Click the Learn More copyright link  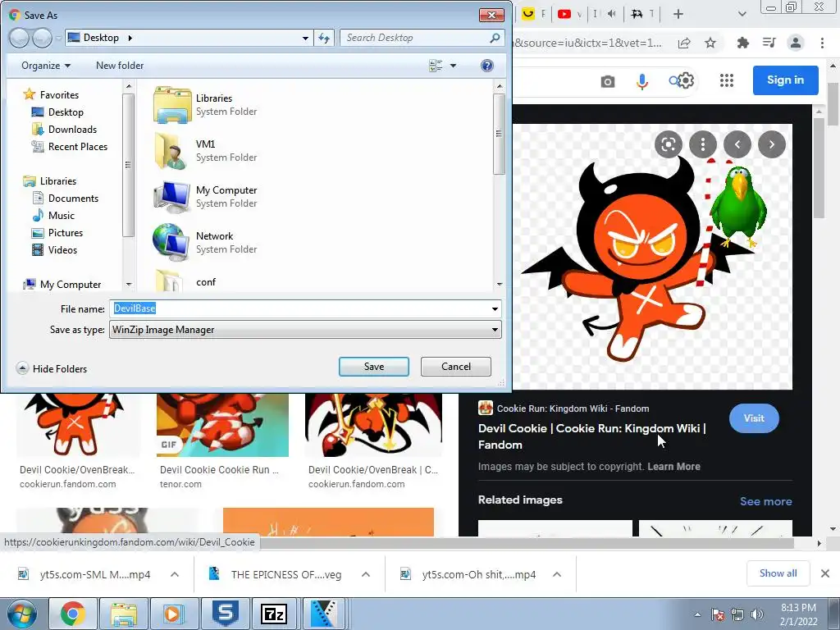[x=673, y=466]
